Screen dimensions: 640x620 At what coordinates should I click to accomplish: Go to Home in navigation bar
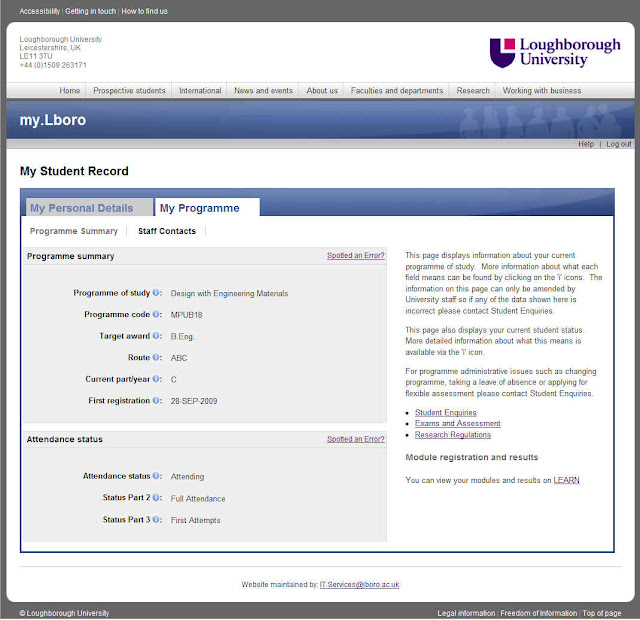pyautogui.click(x=70, y=91)
